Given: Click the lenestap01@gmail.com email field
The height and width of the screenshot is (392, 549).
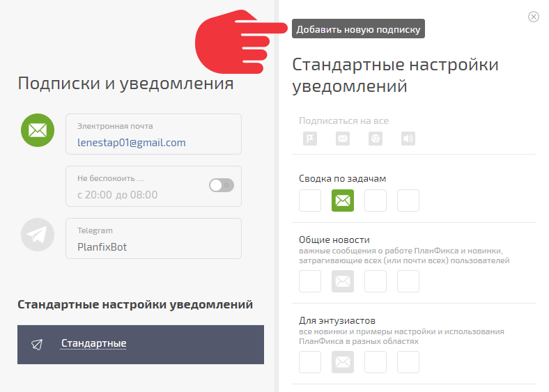Looking at the screenshot, I should (x=153, y=134).
